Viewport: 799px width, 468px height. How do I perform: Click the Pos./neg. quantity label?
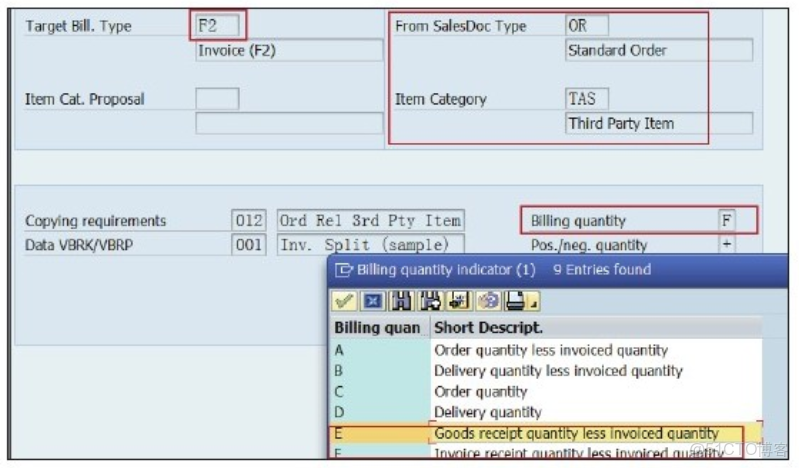589,245
